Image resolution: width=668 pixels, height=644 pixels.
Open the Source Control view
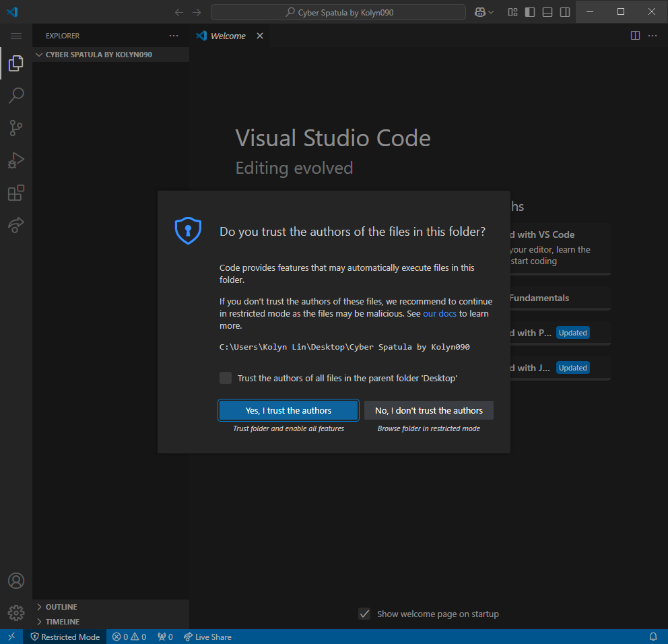pos(16,128)
